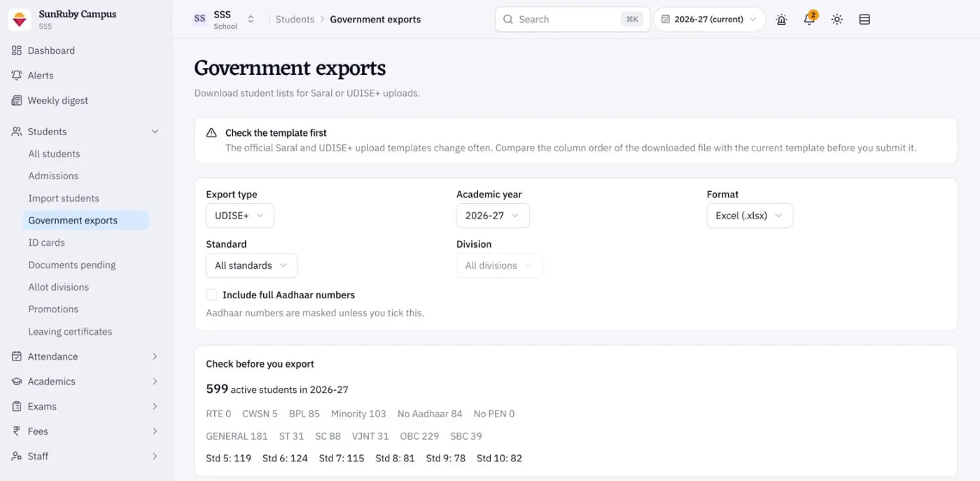This screenshot has width=980, height=481.
Task: Open notifications bell with badge 2
Action: [x=809, y=20]
